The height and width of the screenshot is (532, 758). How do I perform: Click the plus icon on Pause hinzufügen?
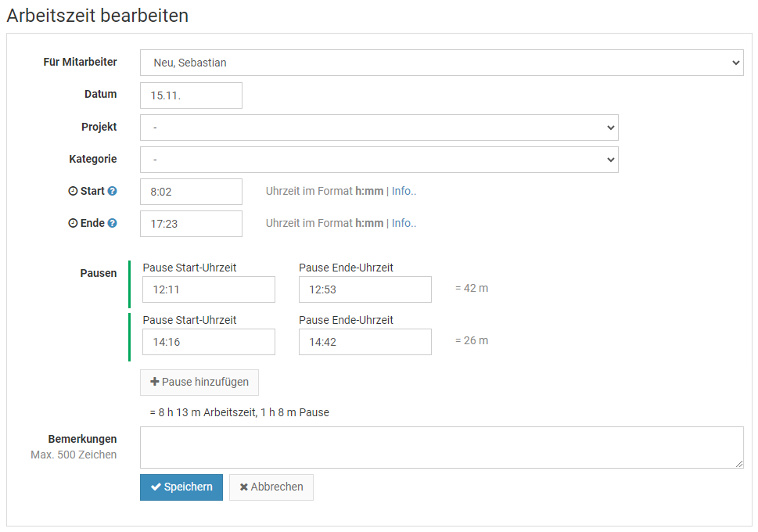click(154, 382)
